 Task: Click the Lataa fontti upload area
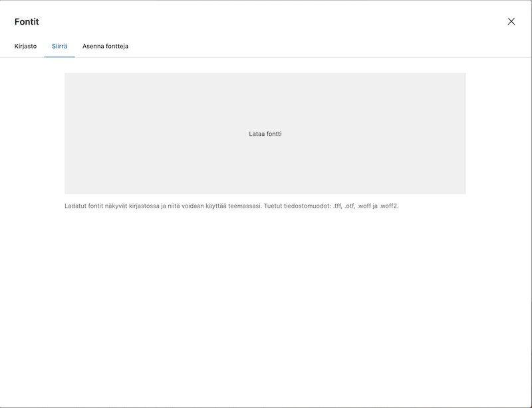click(265, 134)
